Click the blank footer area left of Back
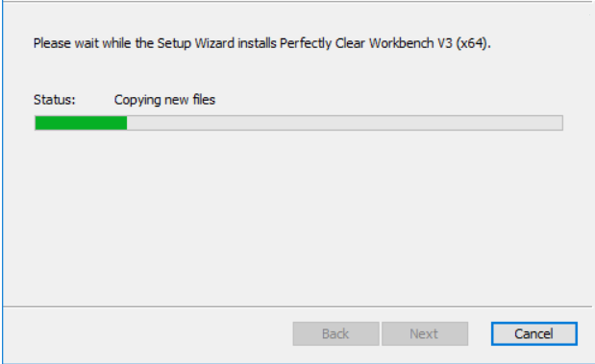 click(x=148, y=333)
